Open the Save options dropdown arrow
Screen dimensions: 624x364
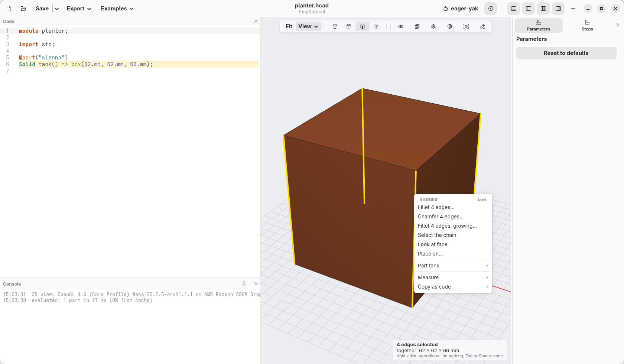coord(57,9)
